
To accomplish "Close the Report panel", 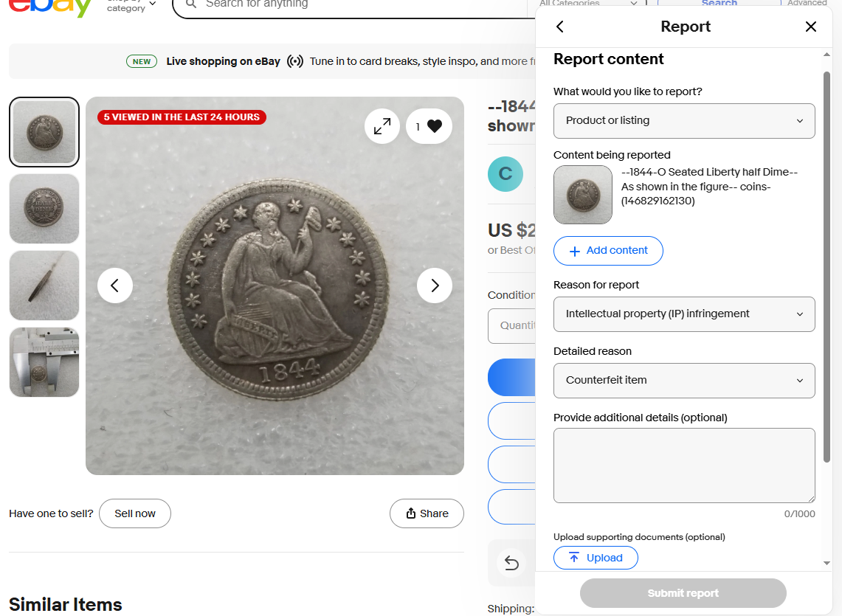I will tap(810, 27).
